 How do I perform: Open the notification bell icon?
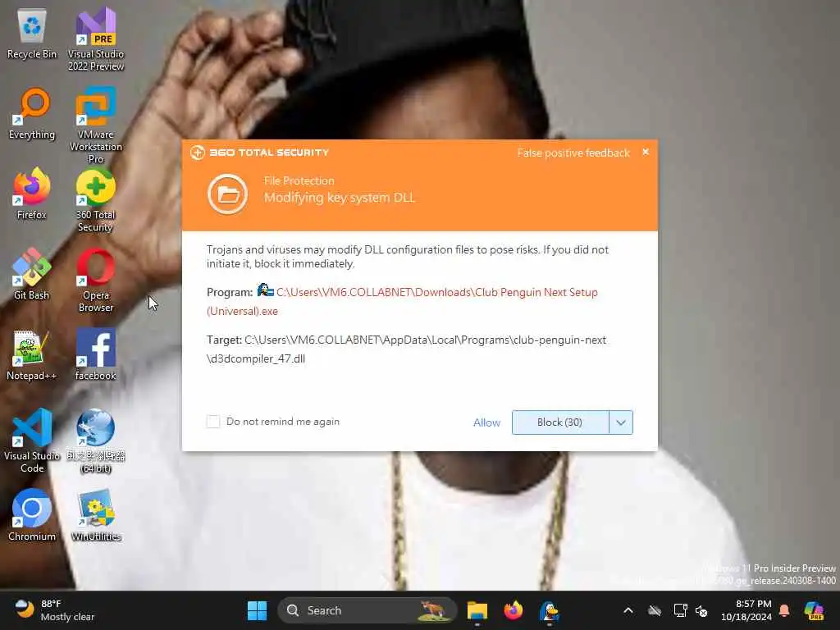pyautogui.click(x=784, y=610)
